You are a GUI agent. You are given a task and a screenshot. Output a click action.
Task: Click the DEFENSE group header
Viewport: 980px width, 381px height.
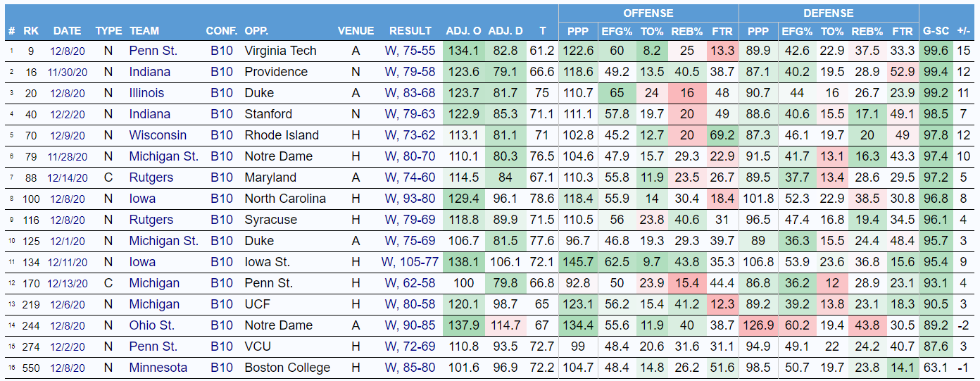[828, 13]
